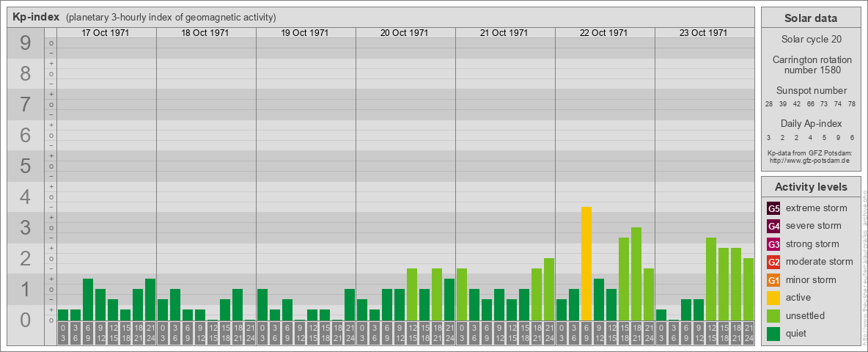Click the 'severe storm' legend label

[x=814, y=226]
